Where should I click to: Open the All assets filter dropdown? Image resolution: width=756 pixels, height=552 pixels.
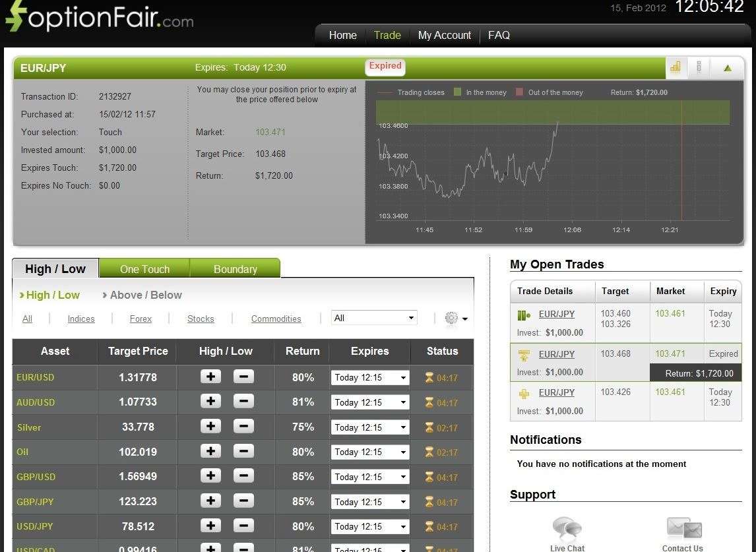(373, 317)
